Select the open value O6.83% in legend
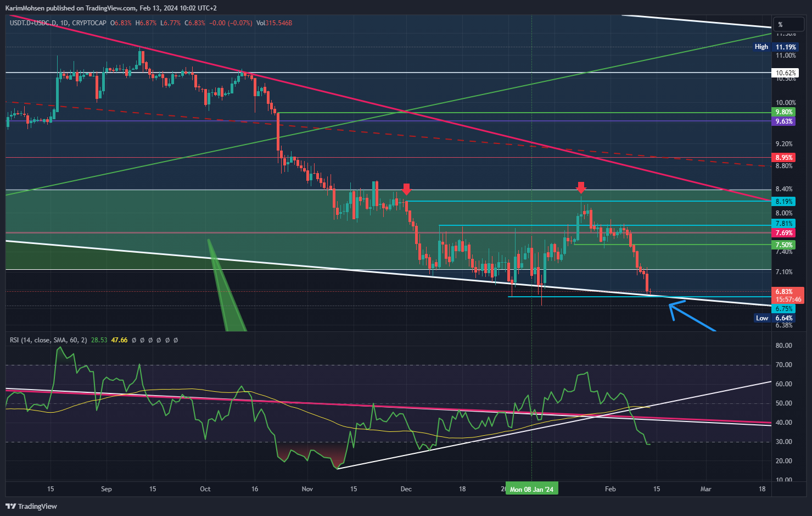This screenshot has height=516, width=812. pyautogui.click(x=121, y=23)
